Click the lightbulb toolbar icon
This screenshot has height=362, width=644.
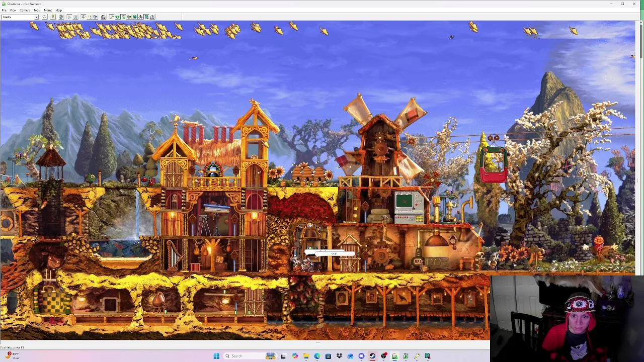[x=53, y=17]
